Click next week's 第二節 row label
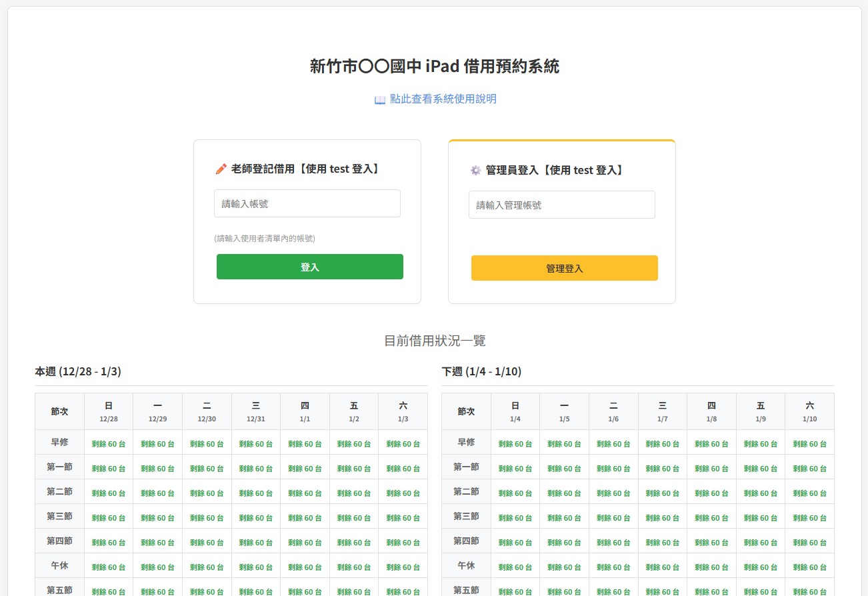Image resolution: width=868 pixels, height=596 pixels. point(467,491)
